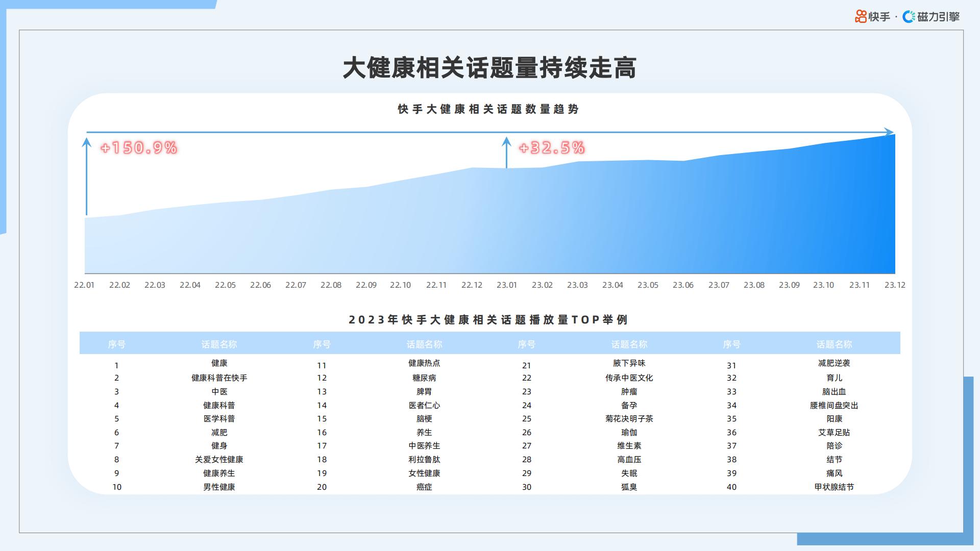The image size is (980, 551).
Task: Click the slide title 大健康相关话题量持续走高
Action: (489, 68)
